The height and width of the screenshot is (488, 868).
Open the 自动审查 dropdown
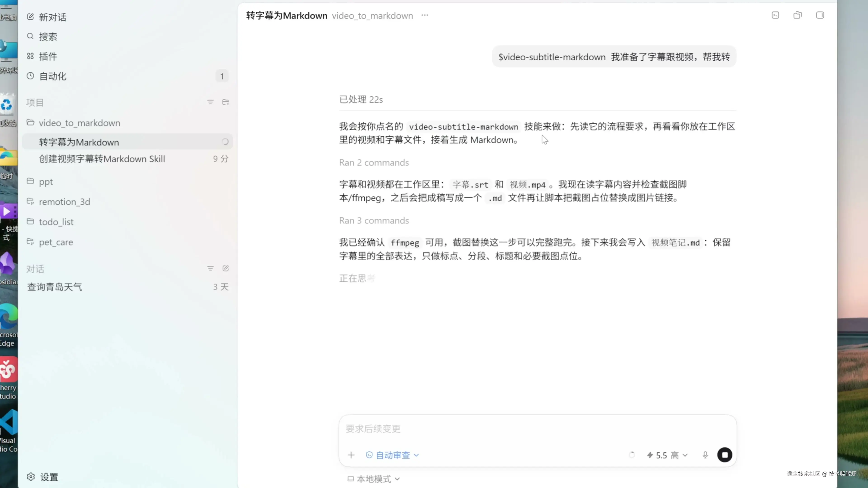pyautogui.click(x=393, y=455)
